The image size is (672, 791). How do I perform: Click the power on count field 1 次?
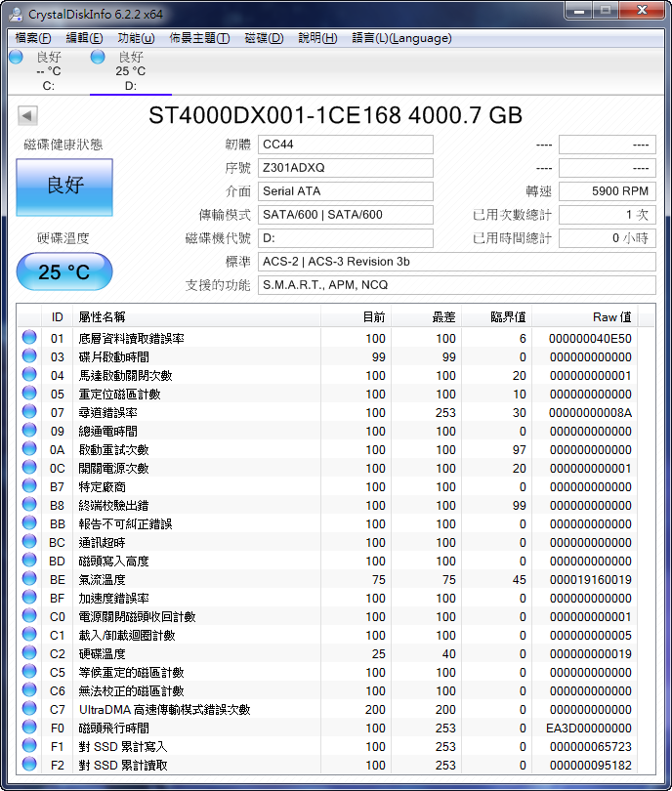(x=608, y=215)
